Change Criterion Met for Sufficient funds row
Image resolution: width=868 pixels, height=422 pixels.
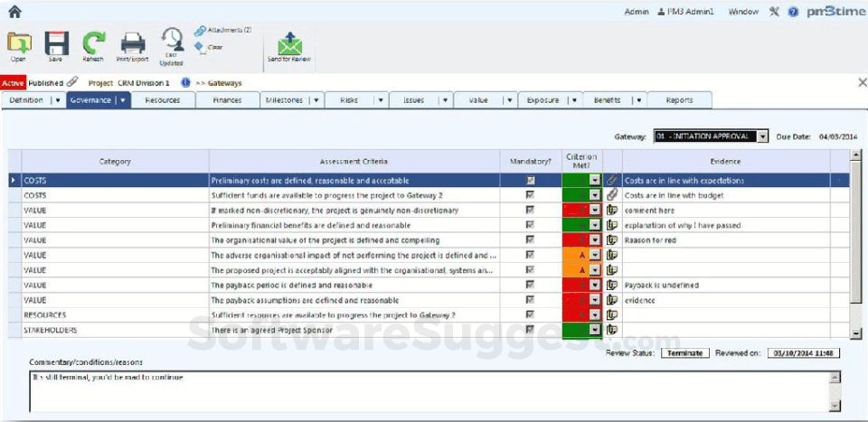tap(595, 194)
